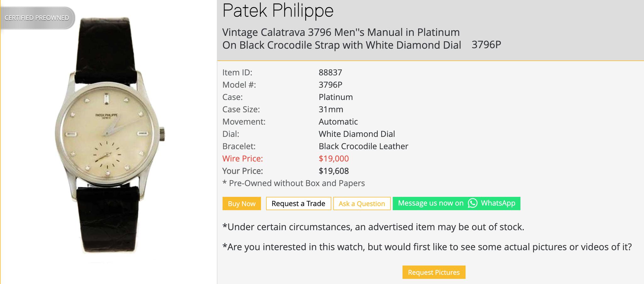Open the Request a Trade form

click(x=298, y=203)
